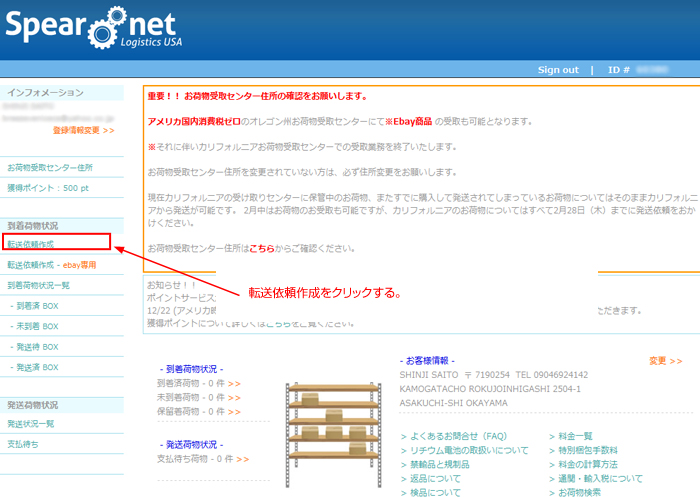Open 到着荷物状況一覧 sidebar item
This screenshot has width=700, height=498.
[x=44, y=285]
